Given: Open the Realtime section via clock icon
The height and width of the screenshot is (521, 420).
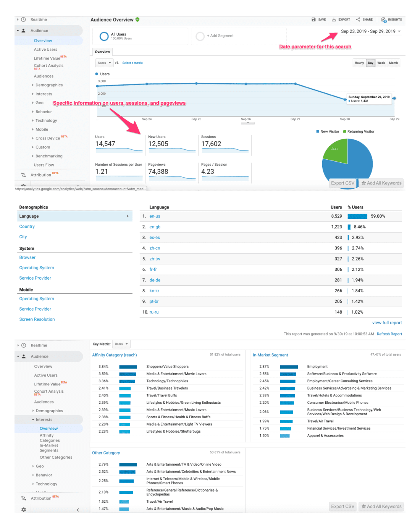Looking at the screenshot, I should [x=24, y=19].
